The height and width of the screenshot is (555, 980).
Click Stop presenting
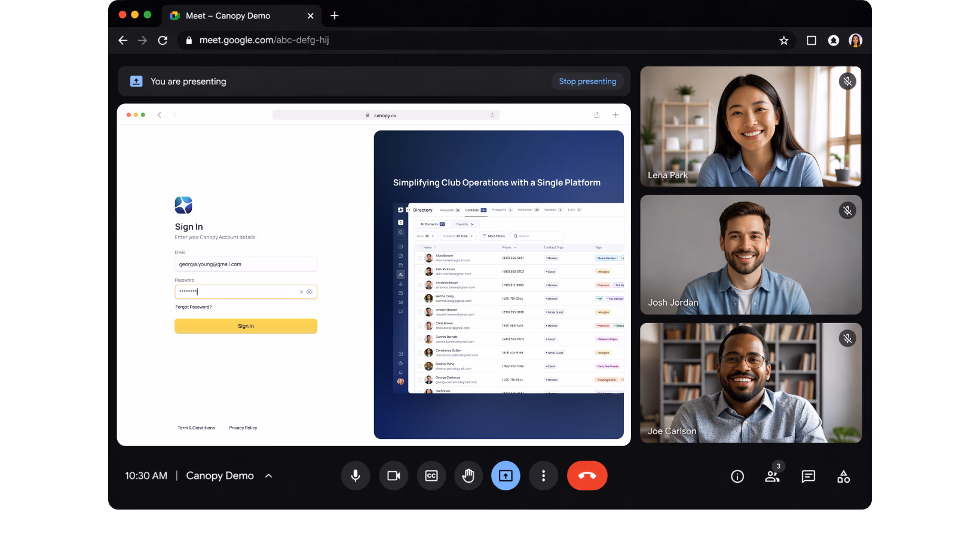coord(587,81)
